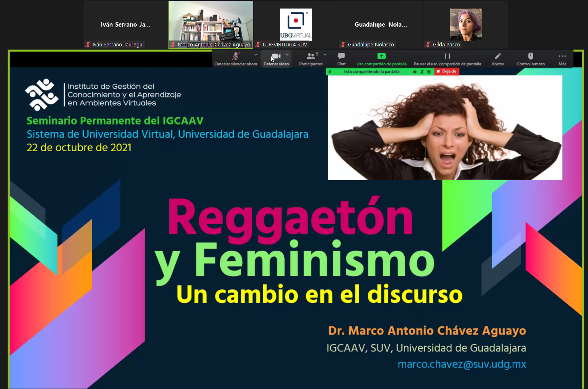Open the Chat window
The width and height of the screenshot is (588, 389).
click(341, 56)
